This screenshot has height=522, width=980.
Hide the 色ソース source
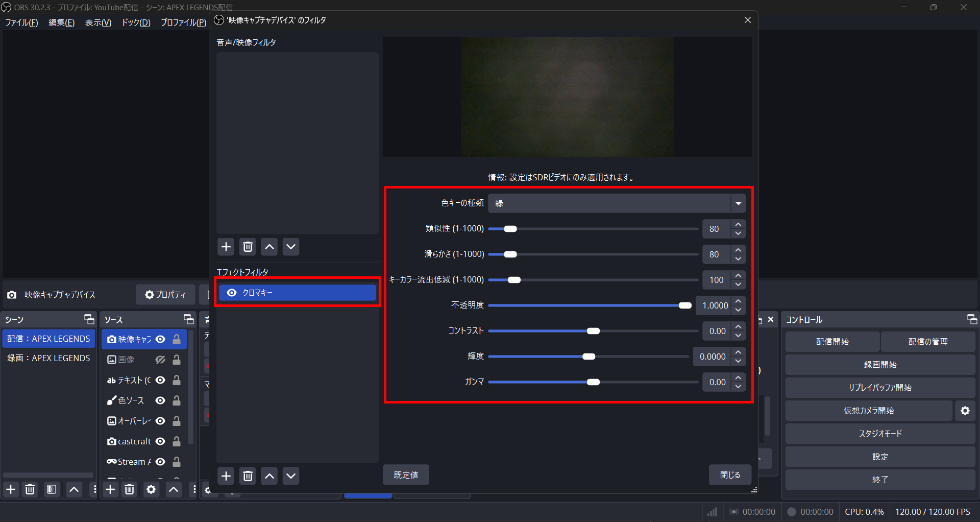160,400
